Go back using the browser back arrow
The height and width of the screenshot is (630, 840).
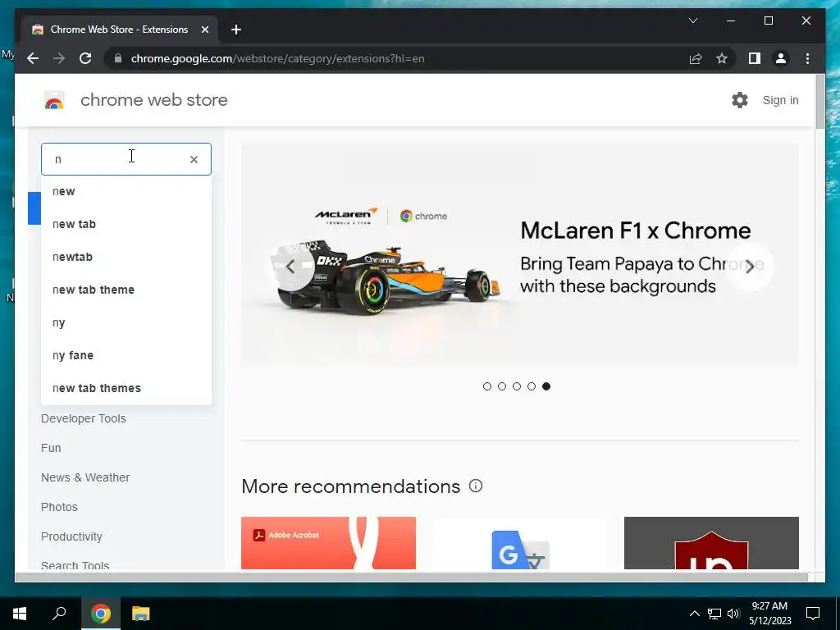coord(33,58)
